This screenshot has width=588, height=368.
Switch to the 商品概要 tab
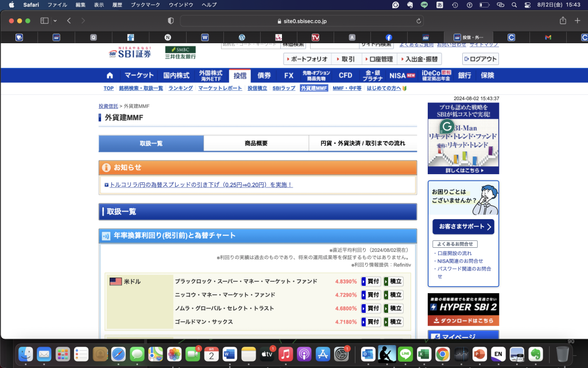pyautogui.click(x=256, y=143)
